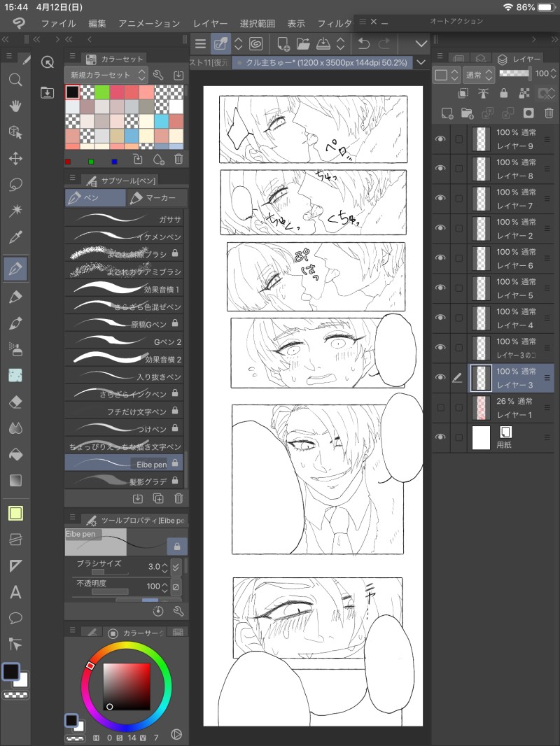The image size is (560, 746).
Task: Select the Gペン 2 brush
Action: click(124, 342)
